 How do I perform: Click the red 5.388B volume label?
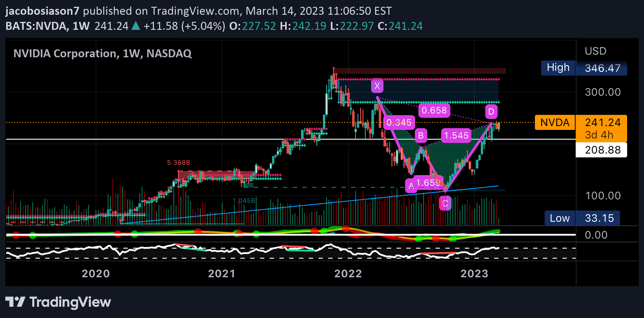pos(179,163)
